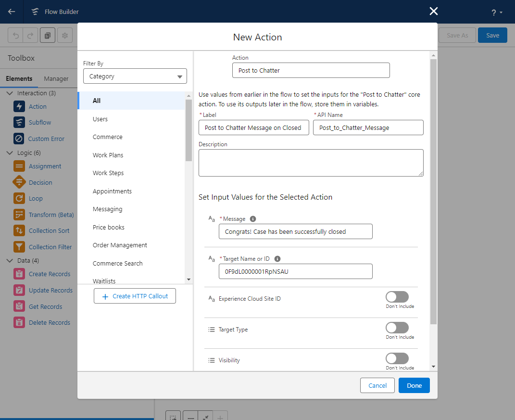Click the canvas zoom in plus icon

click(x=220, y=416)
